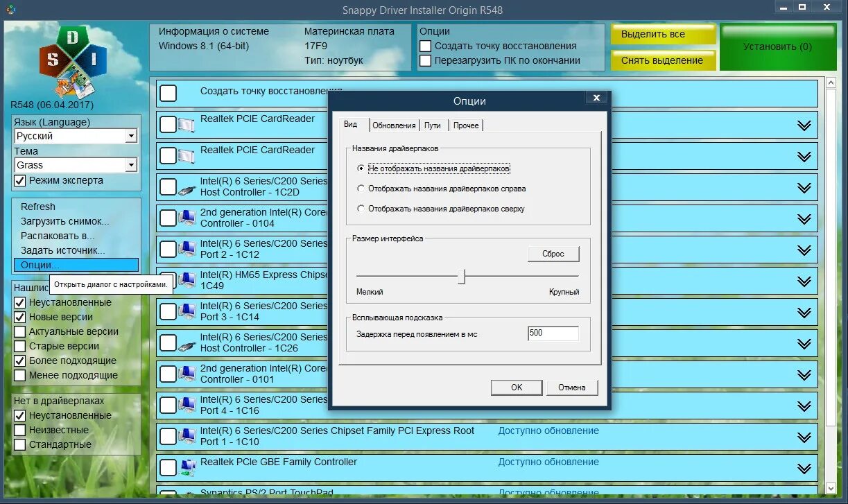Click device icon of first Realtek PCIE CardReader row
848x504 pixels.
click(187, 125)
